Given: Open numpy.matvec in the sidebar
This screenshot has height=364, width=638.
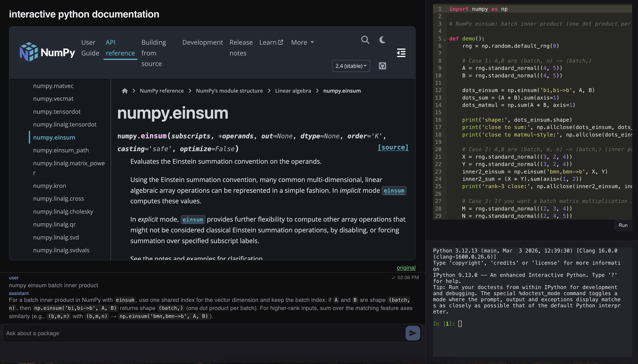Looking at the screenshot, I should tap(53, 86).
